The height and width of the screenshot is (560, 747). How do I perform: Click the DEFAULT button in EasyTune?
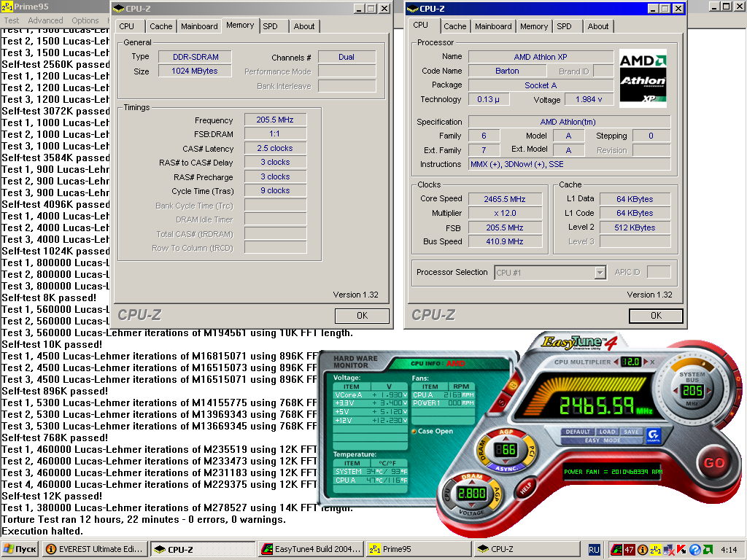(x=578, y=432)
